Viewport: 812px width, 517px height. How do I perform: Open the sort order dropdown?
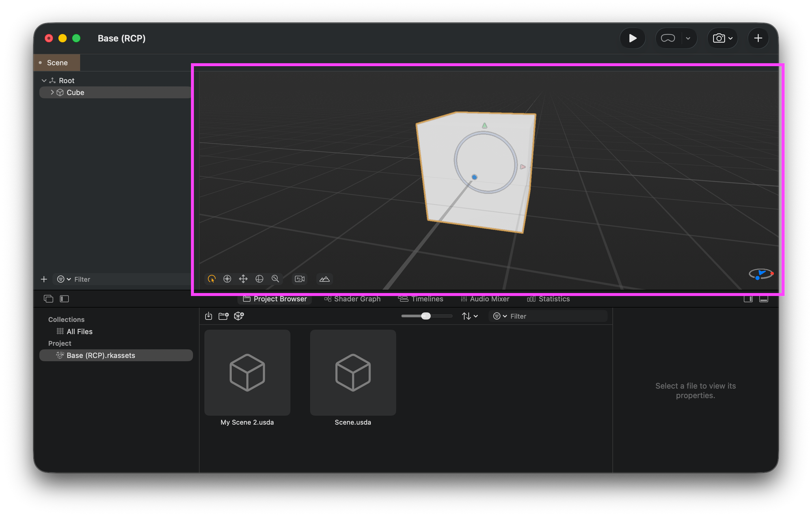(470, 316)
